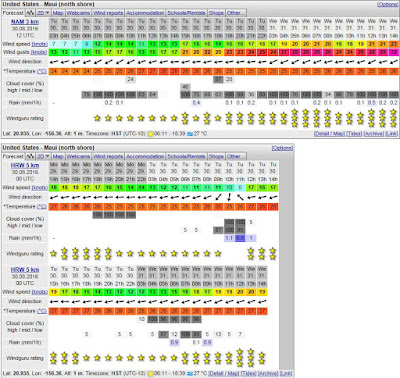The height and width of the screenshot is (378, 400).
Task: Click 'Windguru rating' label in NAM table
Action: 25,118
